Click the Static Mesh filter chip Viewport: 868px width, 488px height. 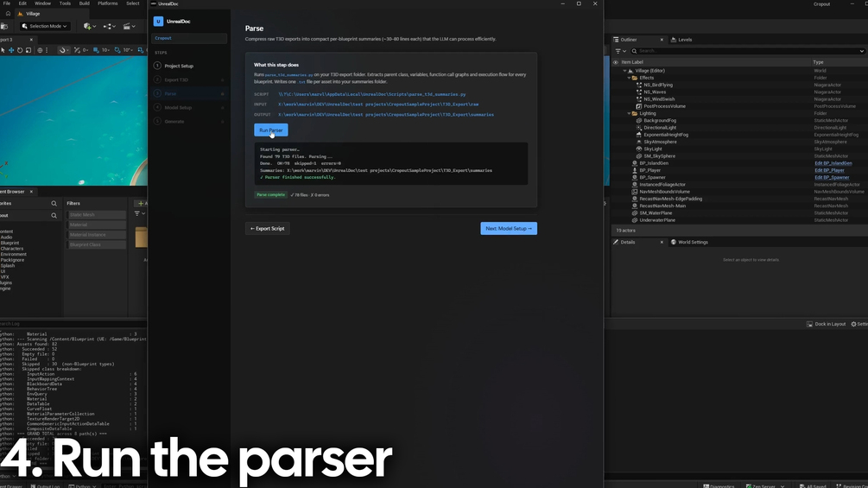(x=97, y=215)
